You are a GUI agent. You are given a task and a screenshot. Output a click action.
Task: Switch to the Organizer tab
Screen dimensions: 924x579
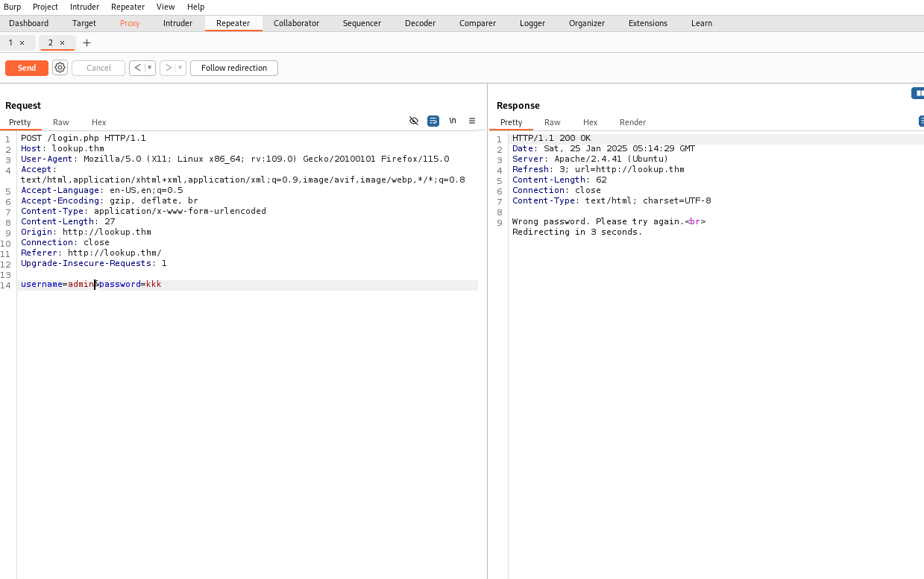(587, 23)
